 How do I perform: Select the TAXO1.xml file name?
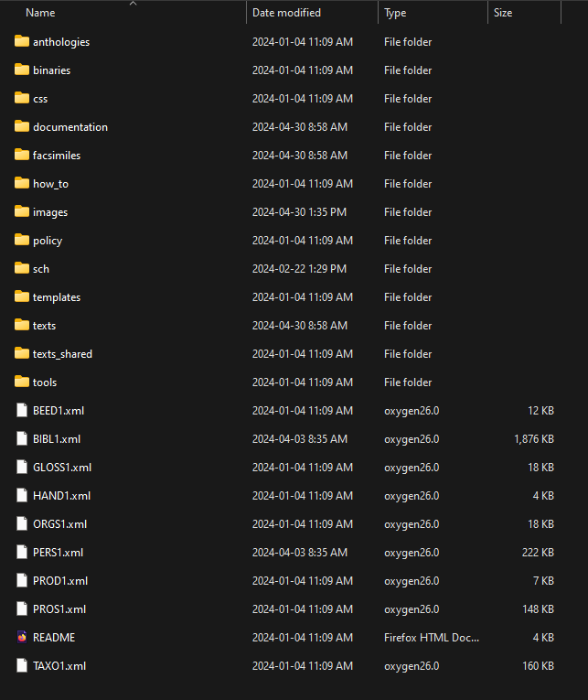click(59, 665)
